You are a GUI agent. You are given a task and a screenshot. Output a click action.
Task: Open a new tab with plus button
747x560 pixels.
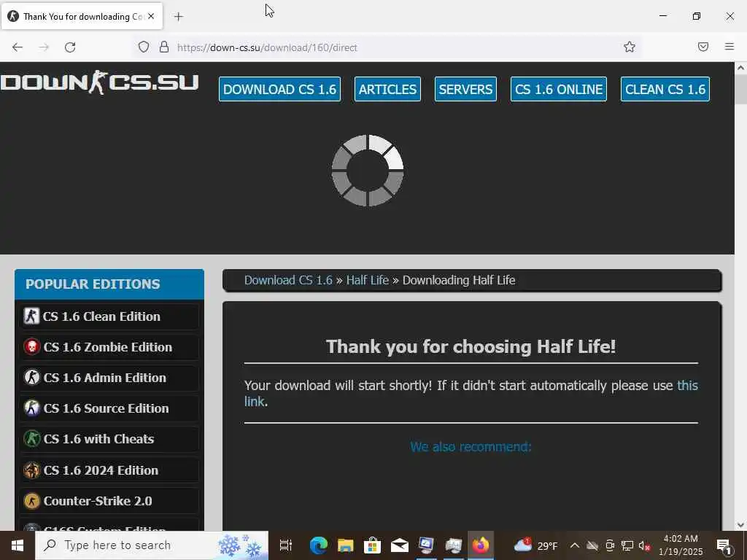(178, 17)
